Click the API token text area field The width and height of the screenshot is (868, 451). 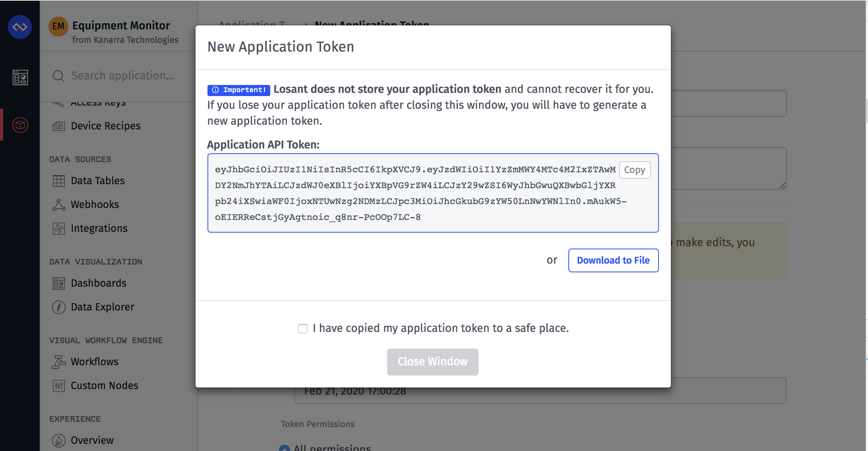point(432,193)
